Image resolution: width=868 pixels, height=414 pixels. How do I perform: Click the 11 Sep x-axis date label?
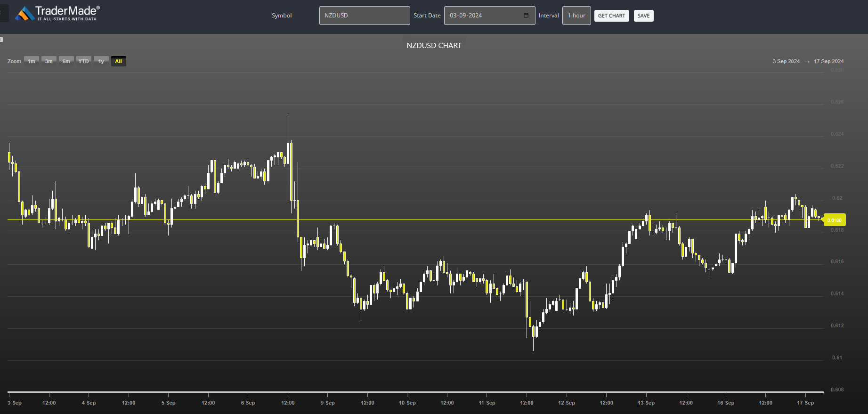pyautogui.click(x=487, y=403)
